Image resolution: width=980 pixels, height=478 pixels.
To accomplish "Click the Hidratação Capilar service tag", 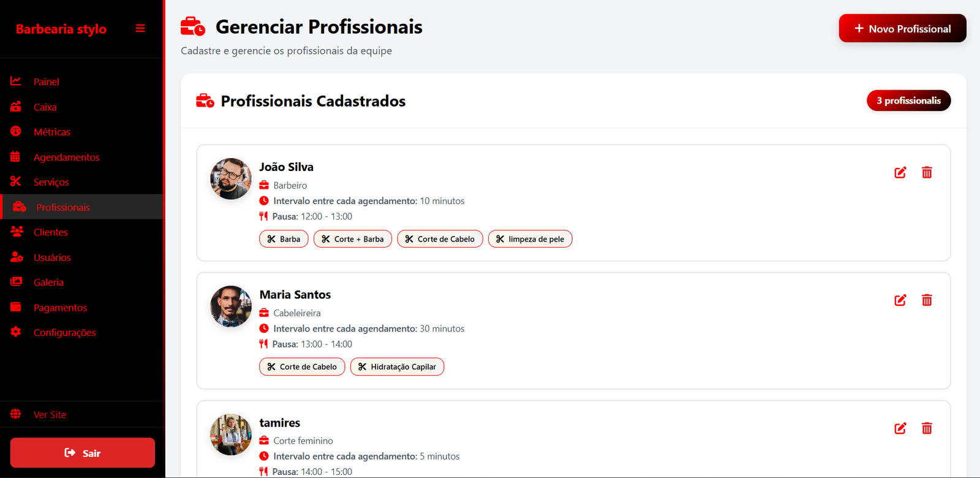I will (397, 367).
